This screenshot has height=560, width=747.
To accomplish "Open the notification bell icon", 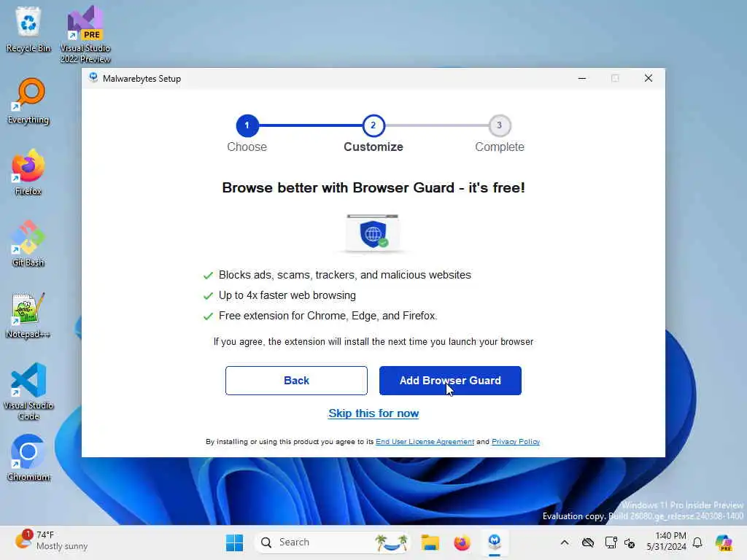I will tap(697, 542).
